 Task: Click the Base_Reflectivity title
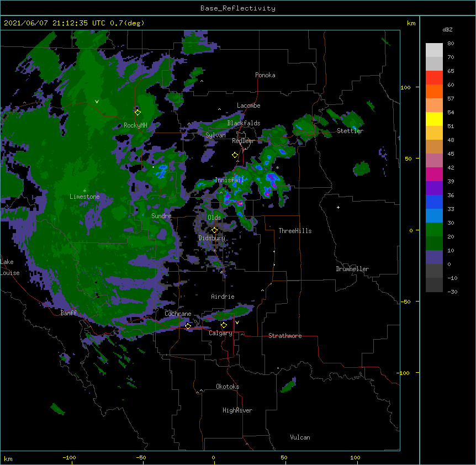(238, 8)
